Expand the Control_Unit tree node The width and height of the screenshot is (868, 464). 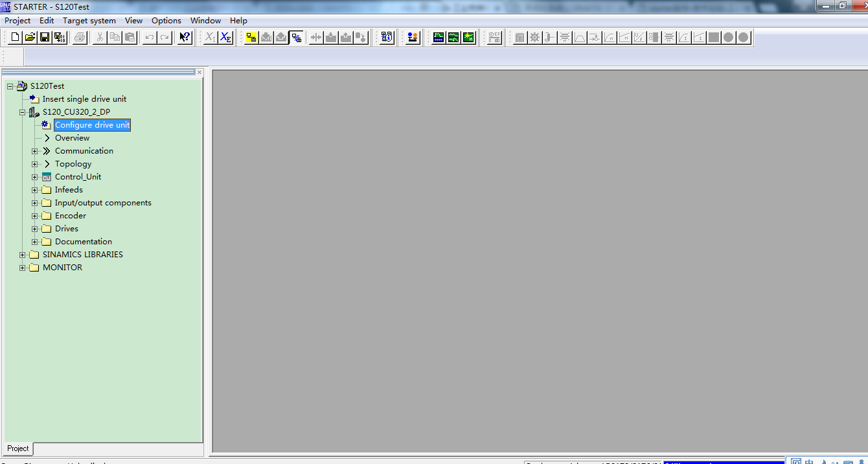click(x=34, y=177)
